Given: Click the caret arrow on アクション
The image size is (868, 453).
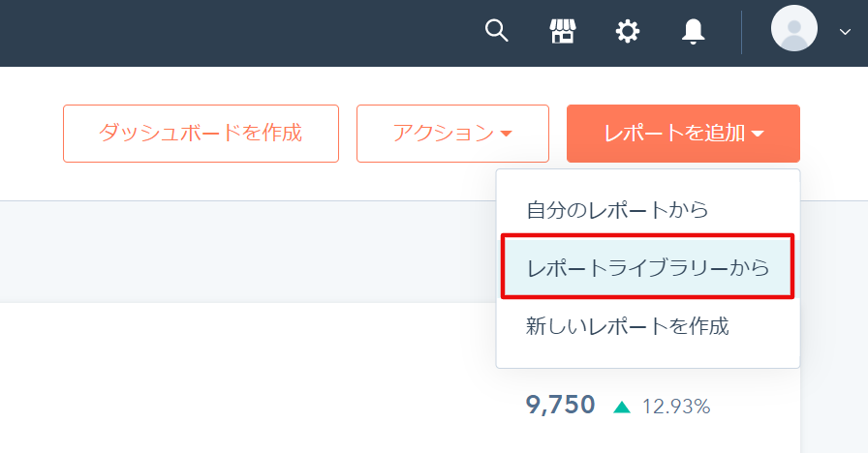Looking at the screenshot, I should pos(506,134).
